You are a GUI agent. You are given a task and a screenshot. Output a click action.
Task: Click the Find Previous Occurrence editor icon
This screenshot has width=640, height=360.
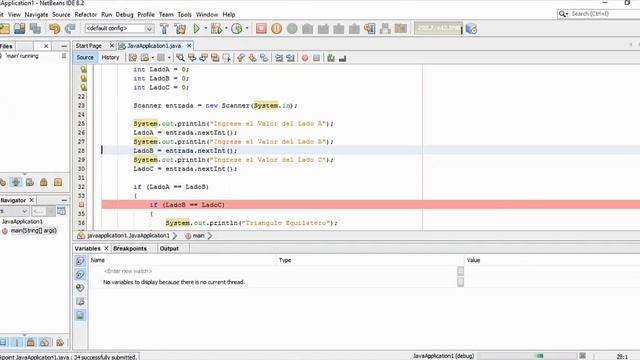[x=192, y=58]
